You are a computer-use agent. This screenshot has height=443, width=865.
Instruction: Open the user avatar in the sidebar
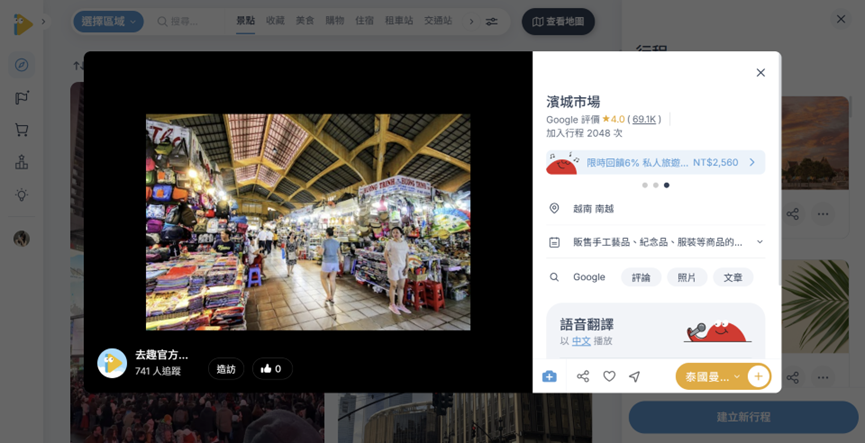pos(22,238)
